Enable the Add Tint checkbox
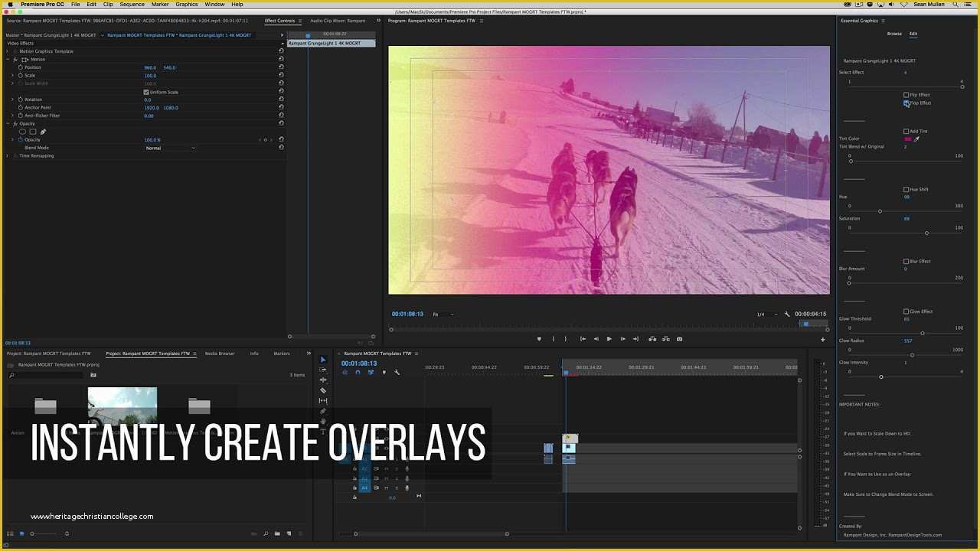The height and width of the screenshot is (551, 980). click(906, 131)
